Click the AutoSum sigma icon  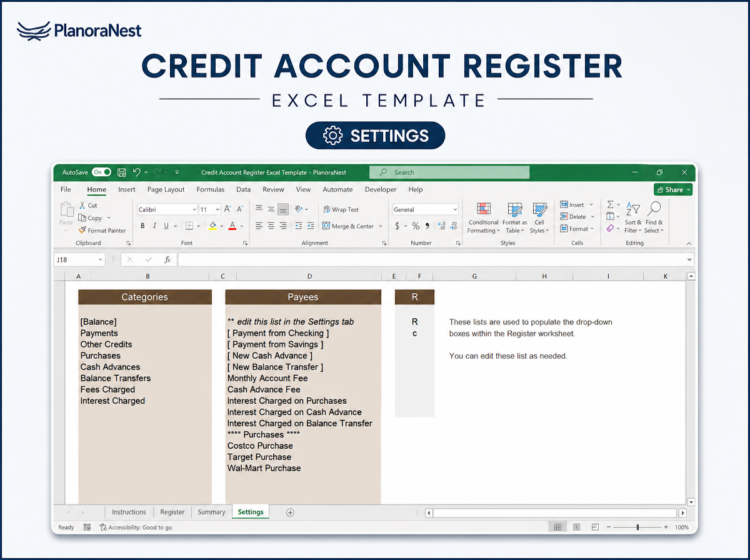tap(611, 204)
